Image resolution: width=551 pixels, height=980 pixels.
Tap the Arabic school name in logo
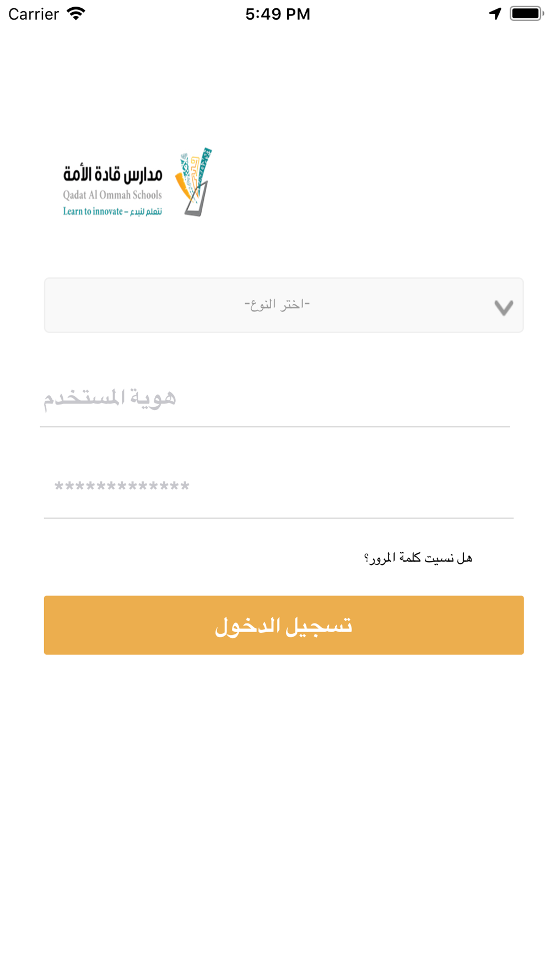pos(112,174)
